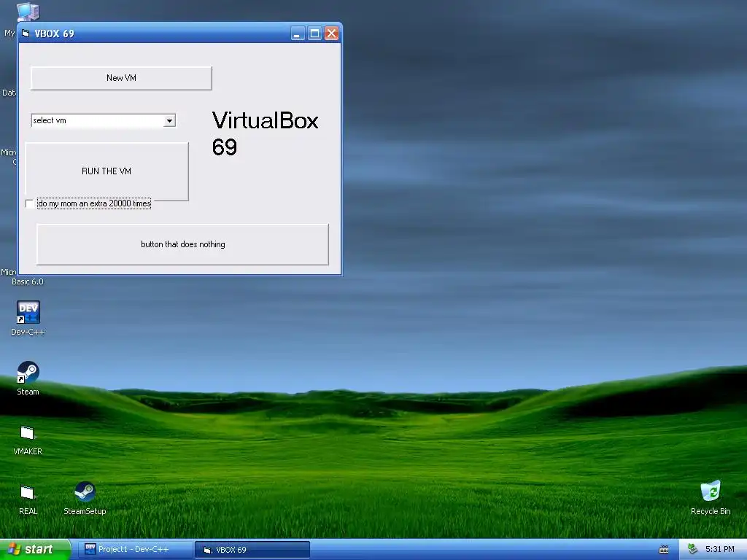Click the New VM button
The width and height of the screenshot is (747, 560).
[121, 78]
